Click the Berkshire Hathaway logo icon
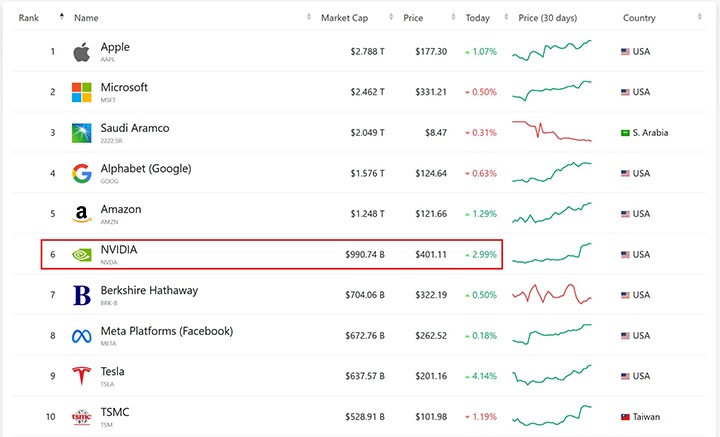Image resolution: width=720 pixels, height=437 pixels. [x=81, y=295]
